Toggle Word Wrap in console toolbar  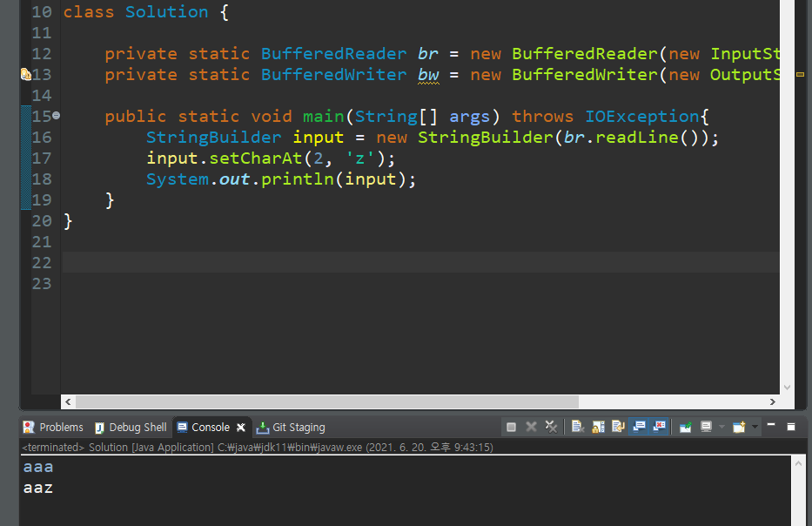[618, 427]
